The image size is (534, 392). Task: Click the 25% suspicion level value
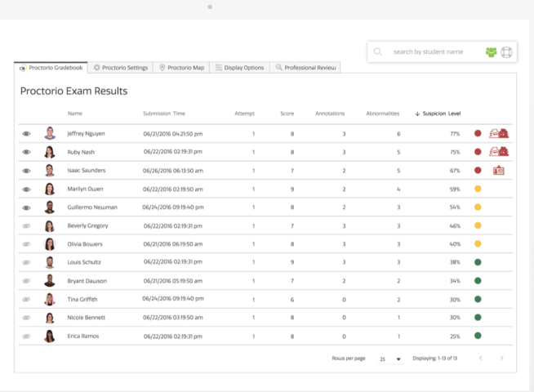pos(455,336)
